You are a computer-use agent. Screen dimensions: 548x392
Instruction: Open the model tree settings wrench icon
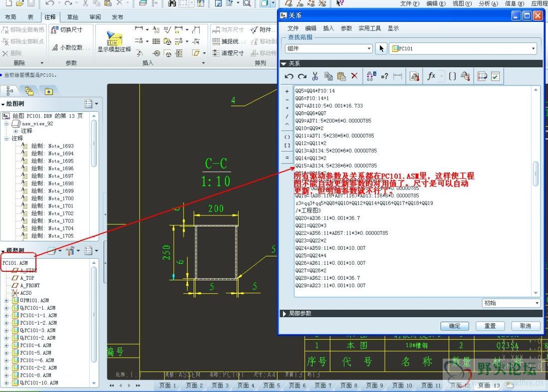pos(70,250)
